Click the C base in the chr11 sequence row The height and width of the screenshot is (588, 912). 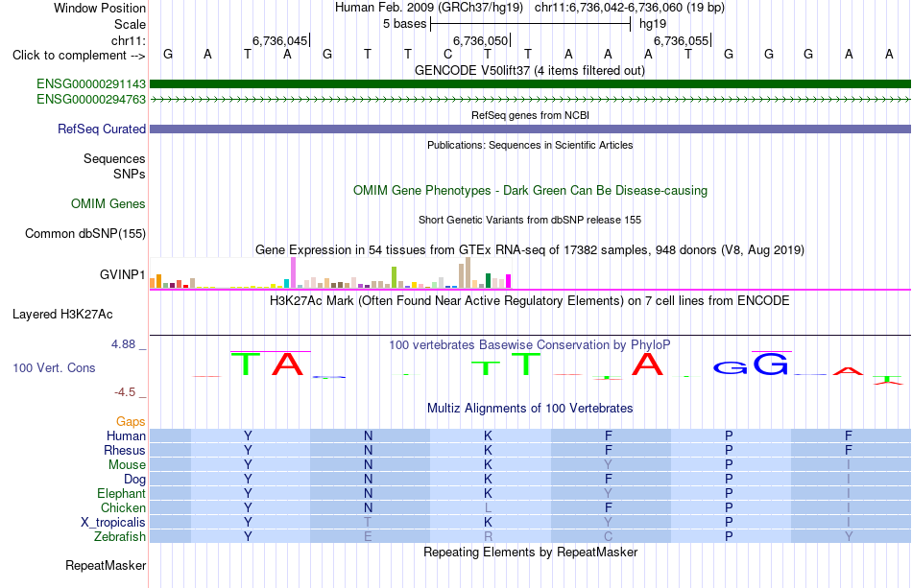pyautogui.click(x=448, y=55)
